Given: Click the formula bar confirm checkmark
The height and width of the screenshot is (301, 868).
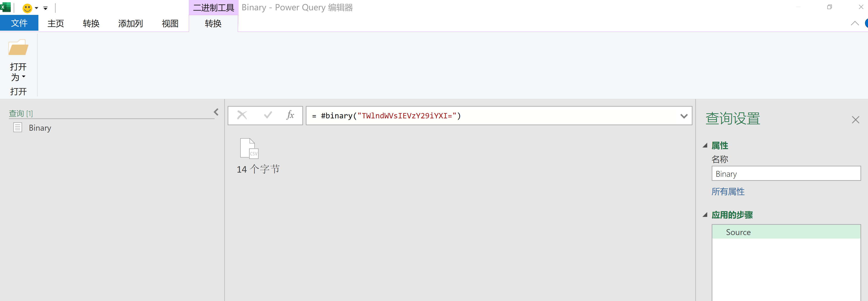Looking at the screenshot, I should pyautogui.click(x=268, y=115).
